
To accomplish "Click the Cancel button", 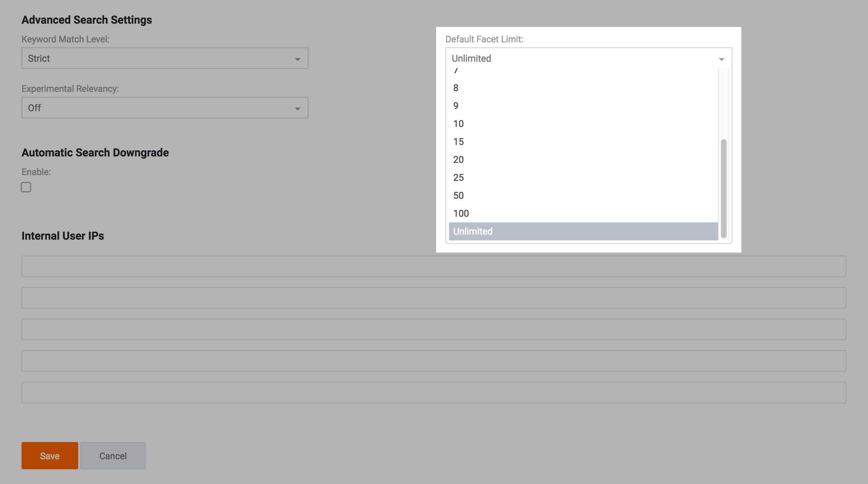I will point(113,456).
